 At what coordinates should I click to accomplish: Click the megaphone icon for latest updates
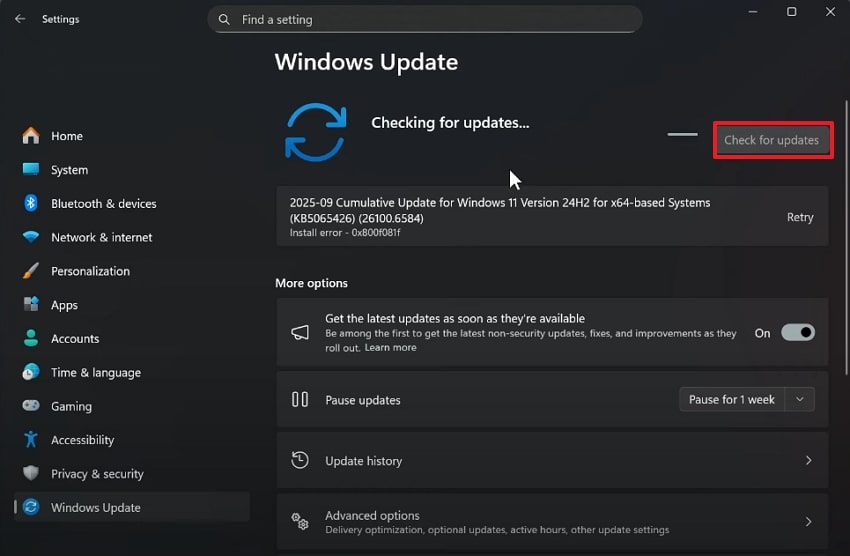tap(300, 332)
